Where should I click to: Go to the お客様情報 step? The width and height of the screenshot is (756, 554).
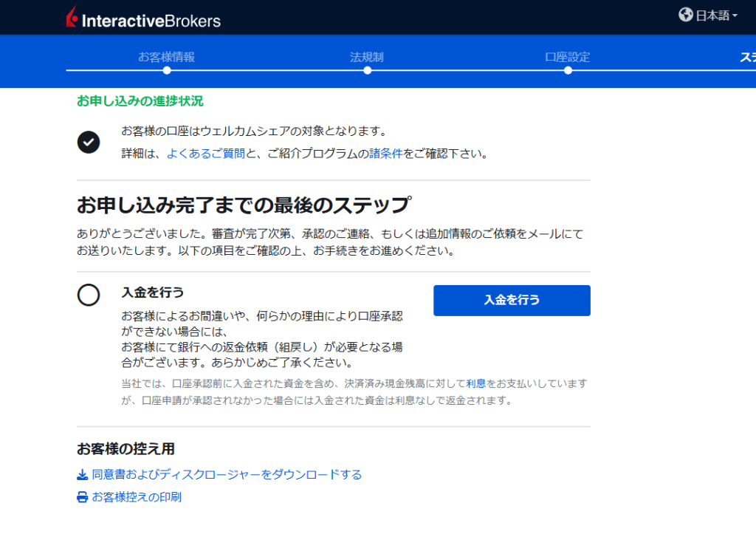click(x=166, y=57)
